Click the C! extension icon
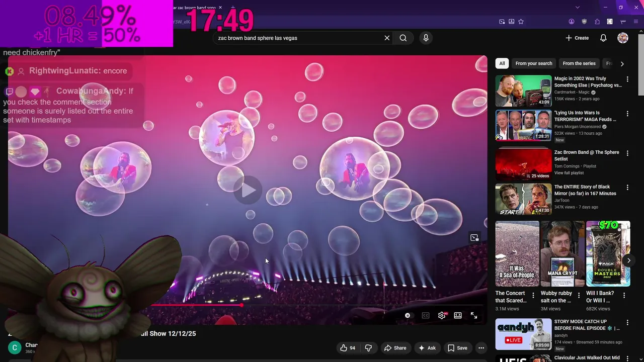 610,22
